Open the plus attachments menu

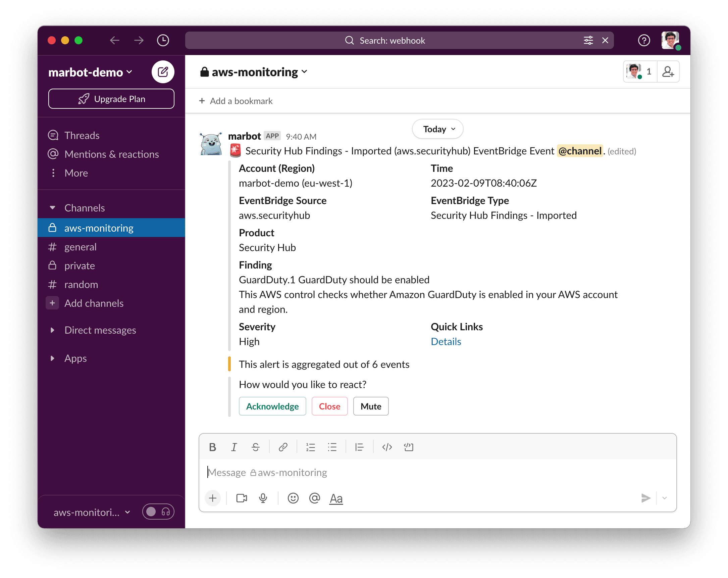pos(213,498)
